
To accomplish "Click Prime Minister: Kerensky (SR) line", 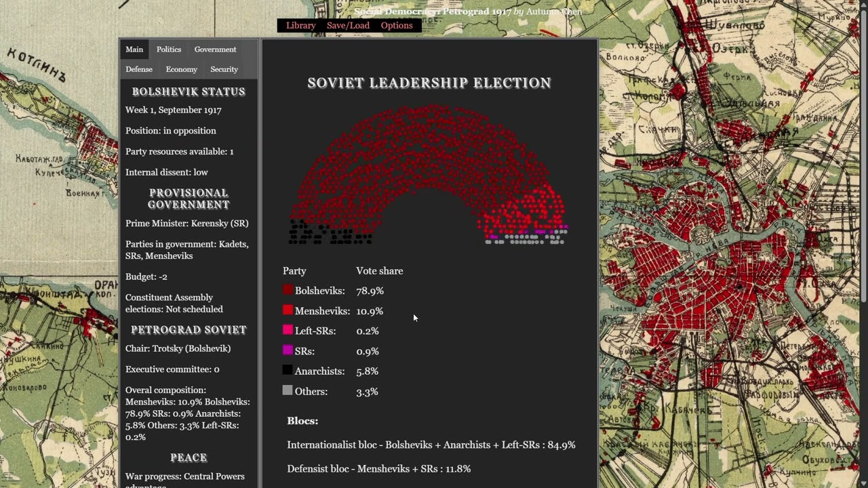I will pos(187,223).
